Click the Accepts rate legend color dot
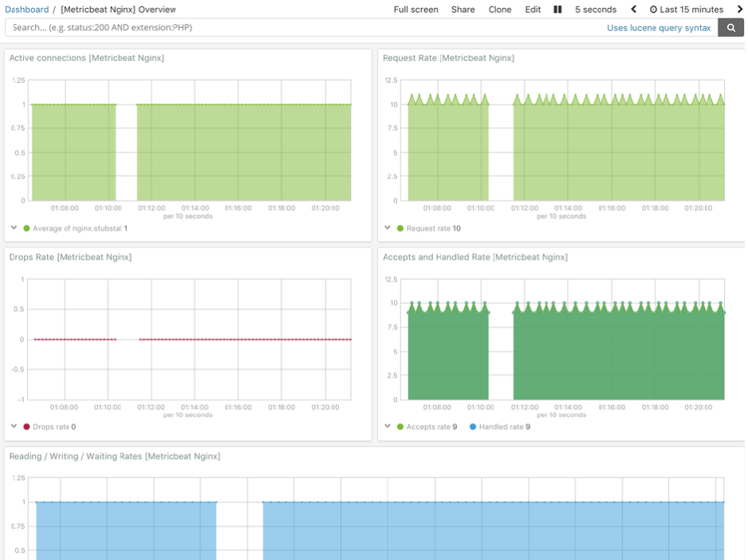Screen dimensions: 748x560 coord(400,427)
